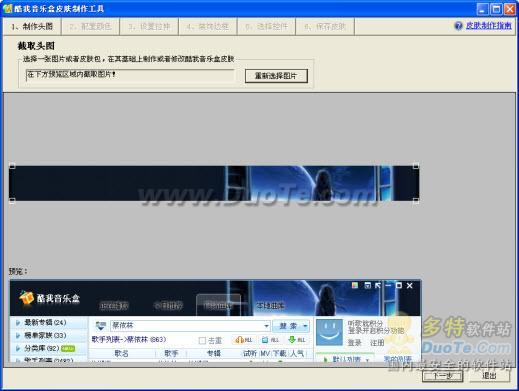Click the add-all icon beside the headphone icon

(265, 340)
